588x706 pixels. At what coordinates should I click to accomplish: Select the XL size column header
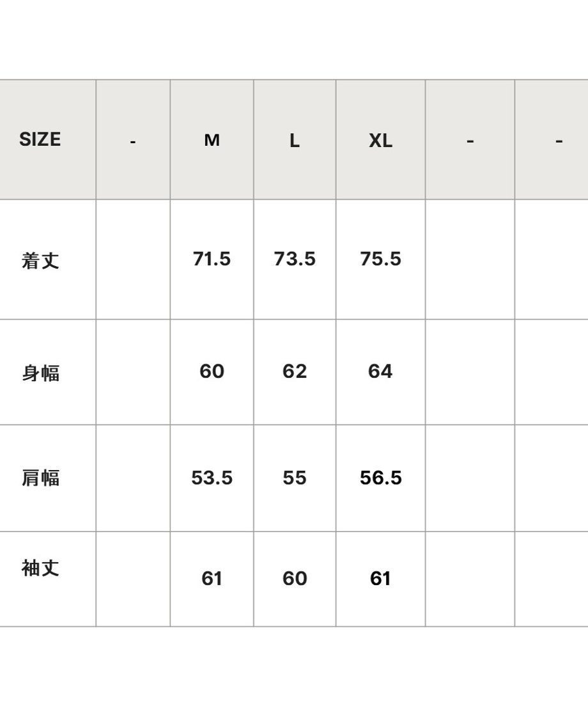pos(381,141)
